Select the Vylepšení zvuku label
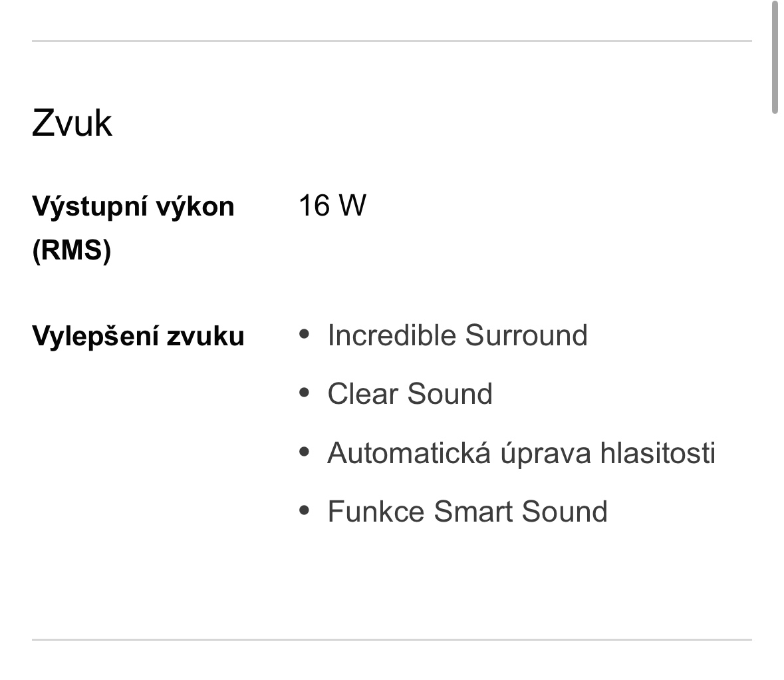The image size is (784, 680). [x=138, y=336]
